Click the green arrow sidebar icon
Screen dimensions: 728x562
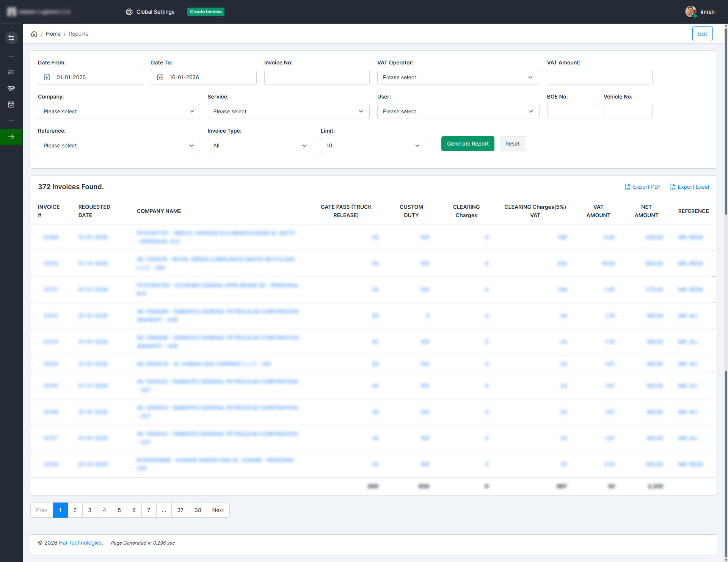[x=11, y=137]
